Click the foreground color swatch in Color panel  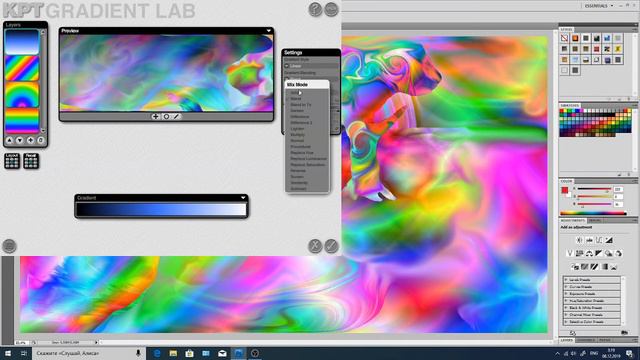(x=564, y=190)
